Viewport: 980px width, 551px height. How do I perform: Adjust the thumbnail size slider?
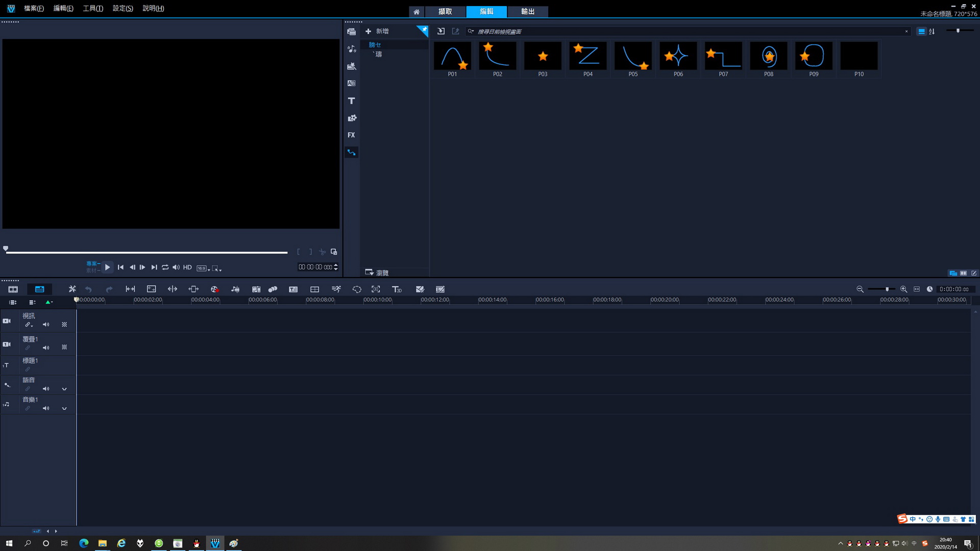[958, 31]
